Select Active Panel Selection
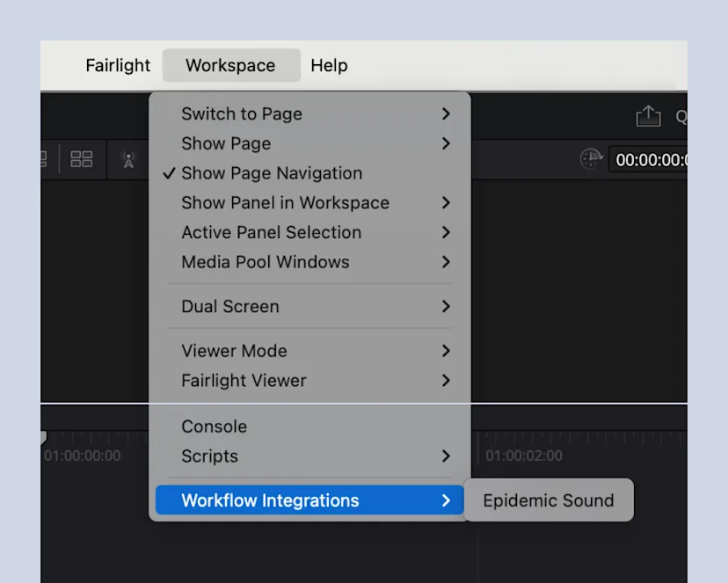Screen dimensions: 728x583 [271, 232]
